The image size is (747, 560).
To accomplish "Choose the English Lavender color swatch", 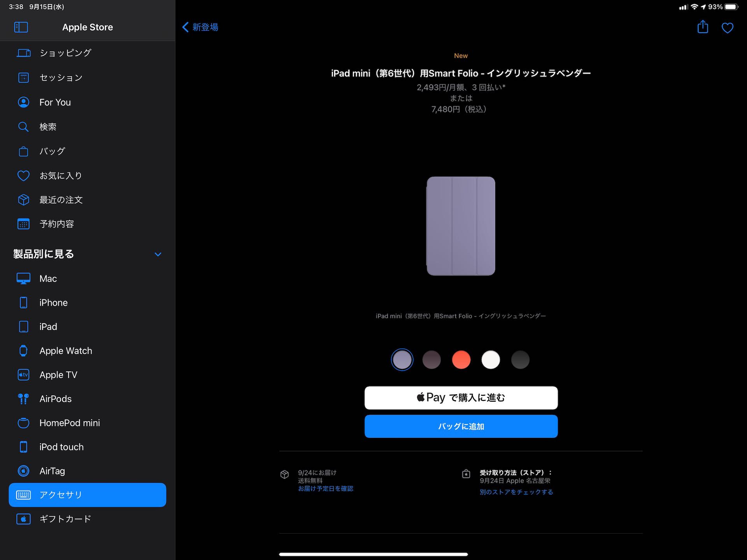I will click(402, 360).
